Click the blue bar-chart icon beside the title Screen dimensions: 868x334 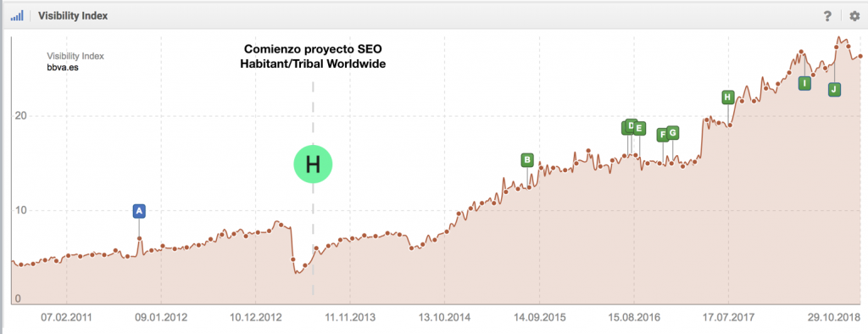point(17,16)
